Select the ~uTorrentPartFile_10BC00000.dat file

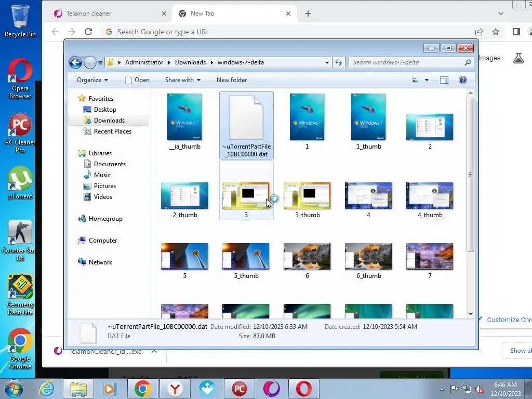pos(246,125)
